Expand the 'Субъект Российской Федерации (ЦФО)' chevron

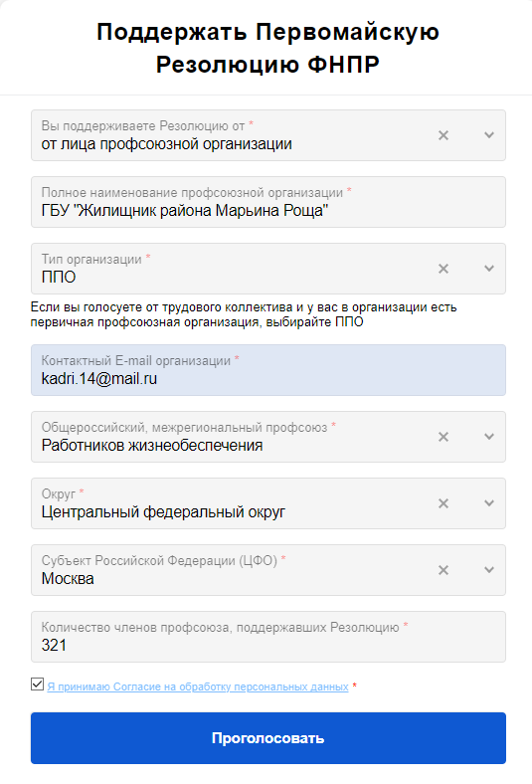(489, 570)
